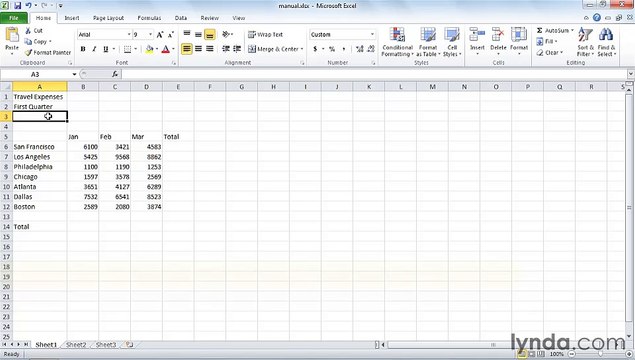
Task: Click the Copy button
Action: tap(35, 41)
